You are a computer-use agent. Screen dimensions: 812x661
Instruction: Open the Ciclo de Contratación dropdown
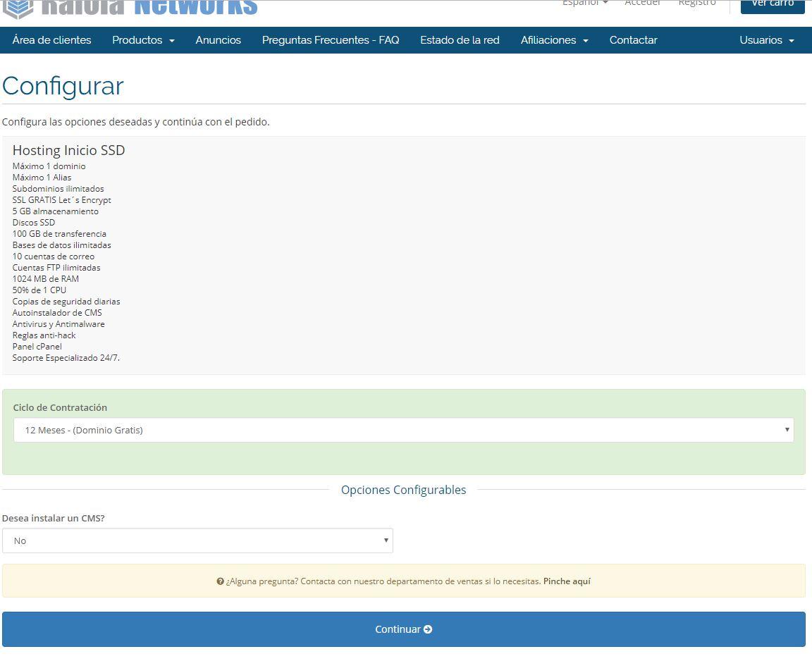pyautogui.click(x=403, y=430)
